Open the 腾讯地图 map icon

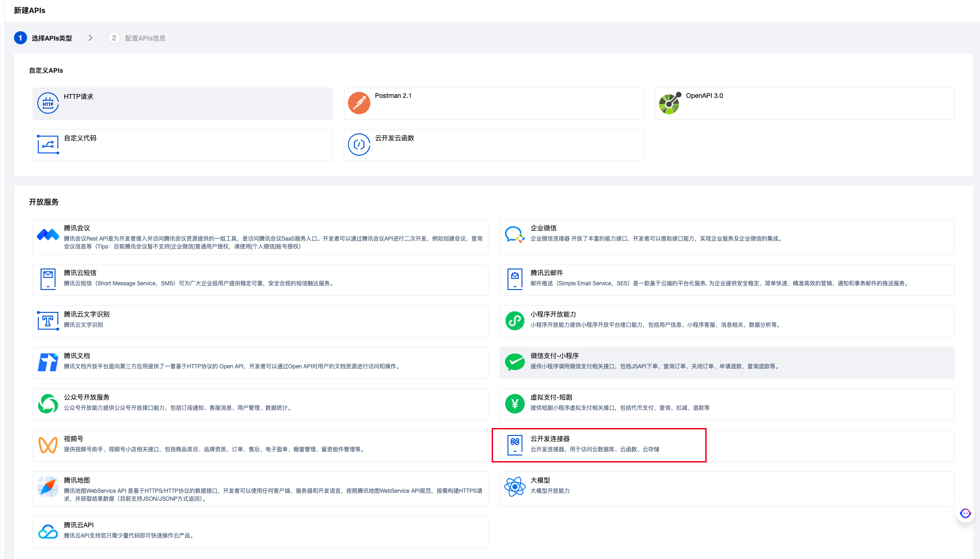(48, 487)
